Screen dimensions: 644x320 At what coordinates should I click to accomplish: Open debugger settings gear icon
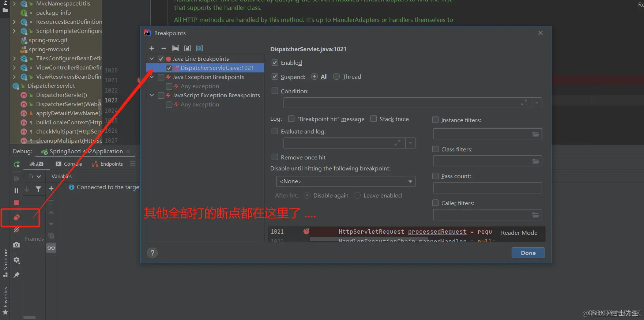point(16,260)
